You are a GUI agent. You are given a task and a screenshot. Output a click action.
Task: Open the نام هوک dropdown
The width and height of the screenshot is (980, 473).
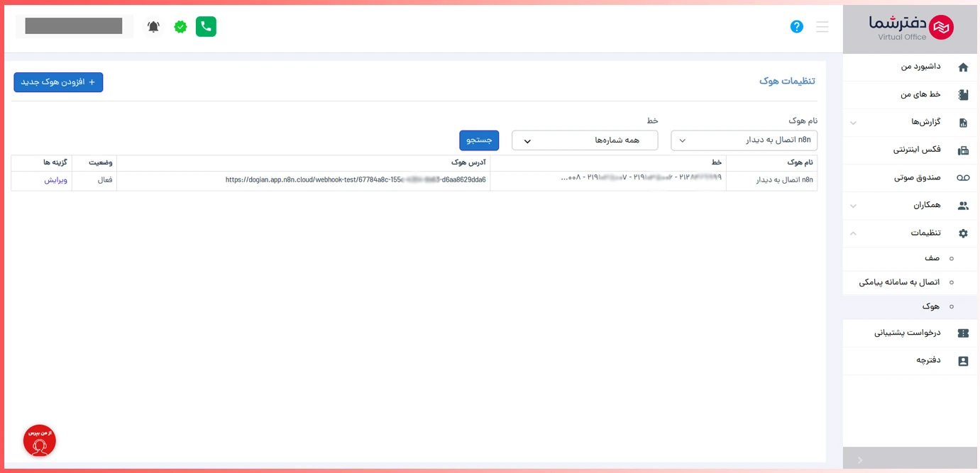[744, 140]
